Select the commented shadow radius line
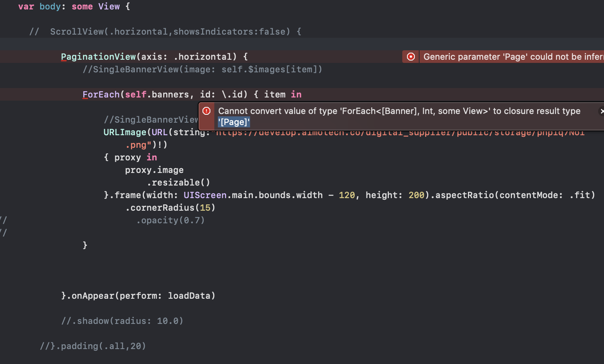This screenshot has height=364, width=604. tap(122, 321)
